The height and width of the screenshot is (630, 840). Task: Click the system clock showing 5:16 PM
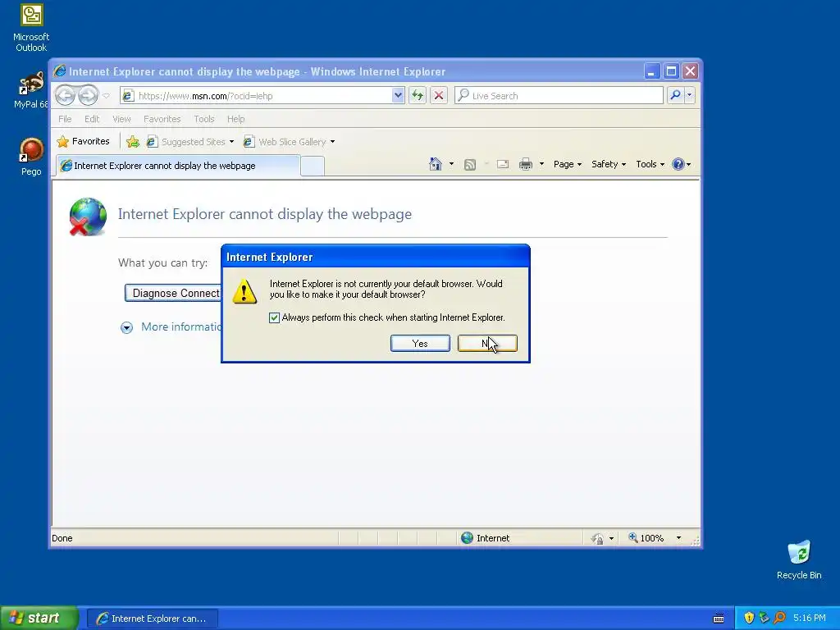(809, 618)
